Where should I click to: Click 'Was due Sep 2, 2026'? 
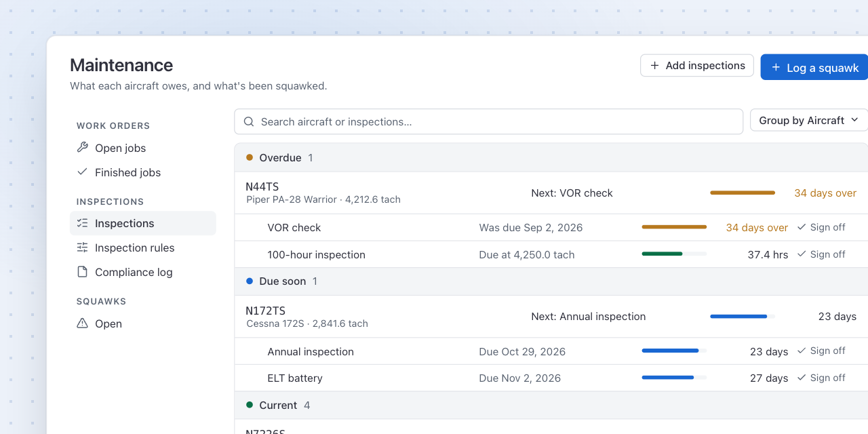point(531,228)
